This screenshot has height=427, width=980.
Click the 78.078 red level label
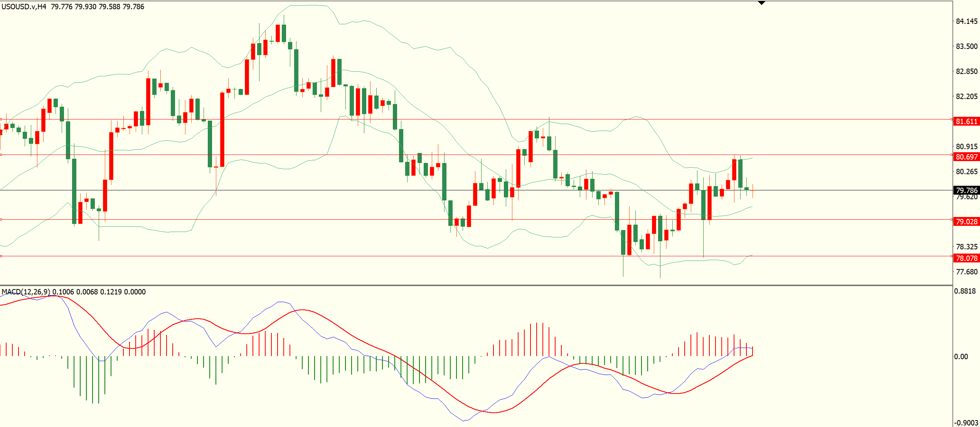click(967, 258)
